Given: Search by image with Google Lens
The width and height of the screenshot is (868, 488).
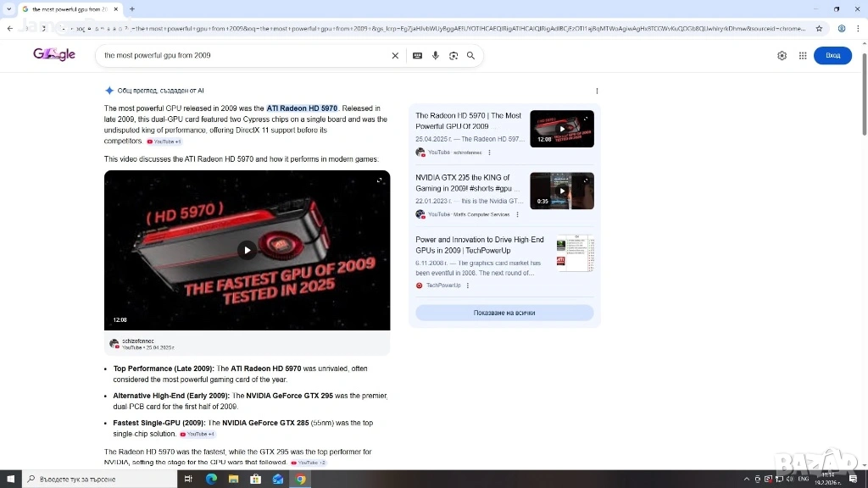Looking at the screenshot, I should [453, 56].
